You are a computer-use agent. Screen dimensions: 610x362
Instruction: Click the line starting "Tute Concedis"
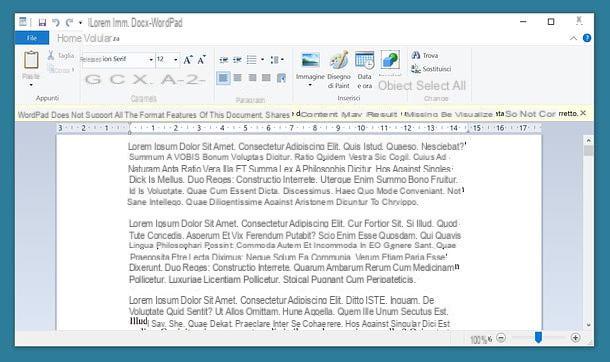click(295, 235)
